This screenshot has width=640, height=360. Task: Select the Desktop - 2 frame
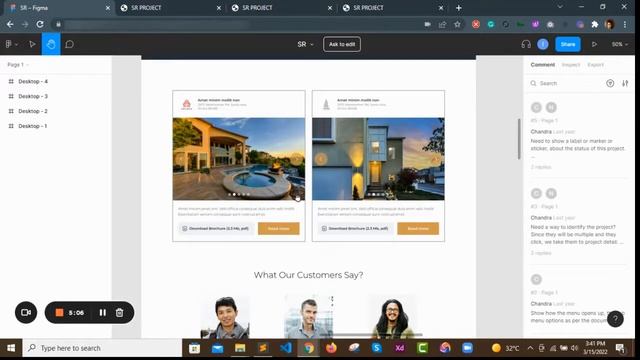33,111
